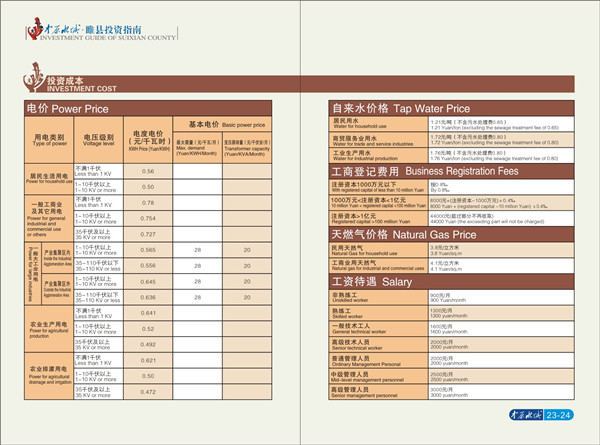600x445 pixels.
Task: Click the 0.56 price cell
Action: click(x=148, y=171)
